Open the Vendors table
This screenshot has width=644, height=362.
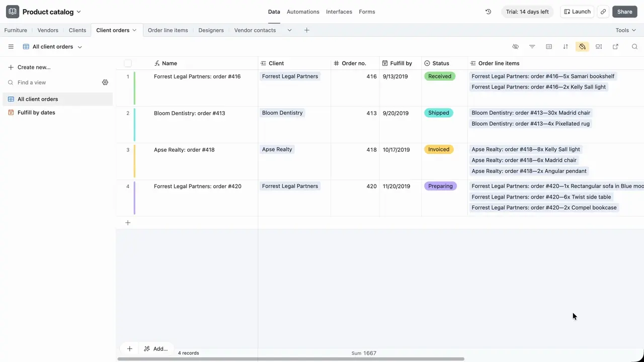(48, 30)
